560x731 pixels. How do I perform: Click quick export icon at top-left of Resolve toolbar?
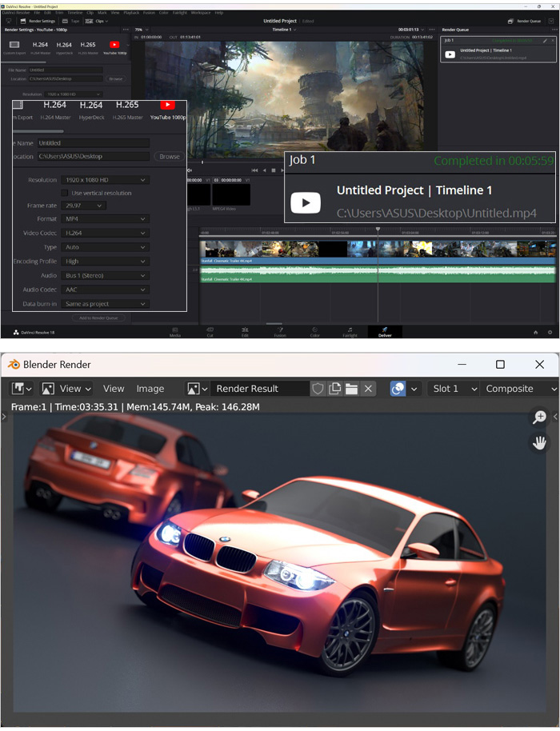click(x=9, y=21)
